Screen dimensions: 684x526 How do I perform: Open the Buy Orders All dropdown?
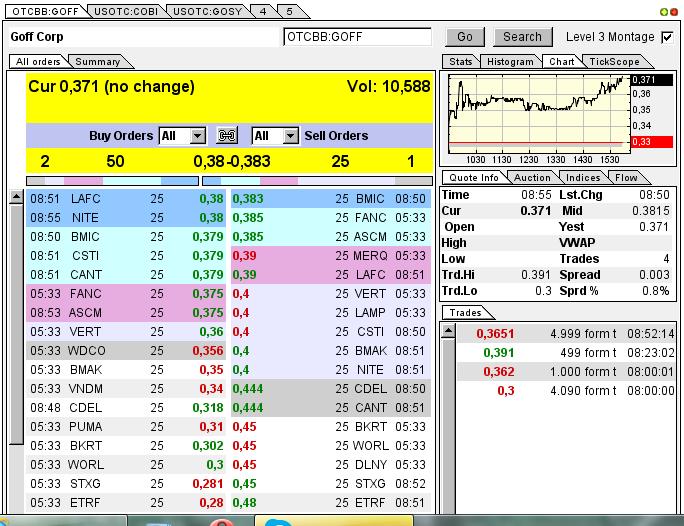pos(198,136)
